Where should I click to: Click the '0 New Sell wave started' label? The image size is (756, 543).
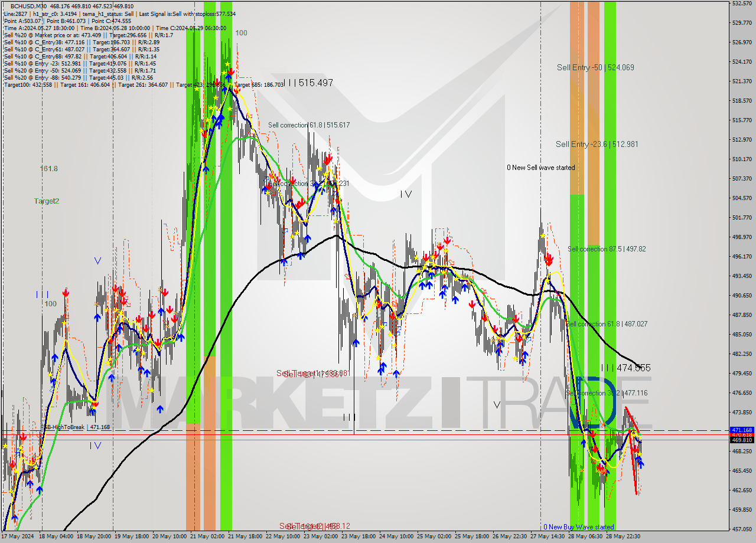click(x=541, y=168)
